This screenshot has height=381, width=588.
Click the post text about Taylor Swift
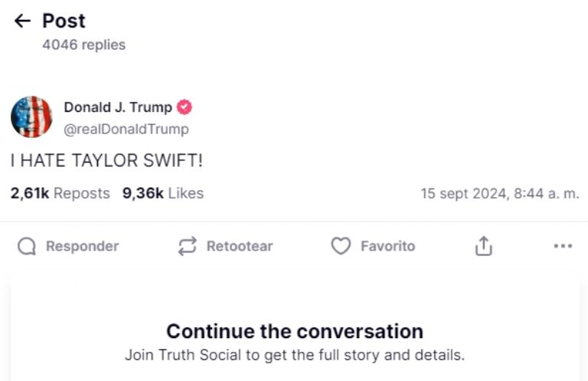point(106,161)
